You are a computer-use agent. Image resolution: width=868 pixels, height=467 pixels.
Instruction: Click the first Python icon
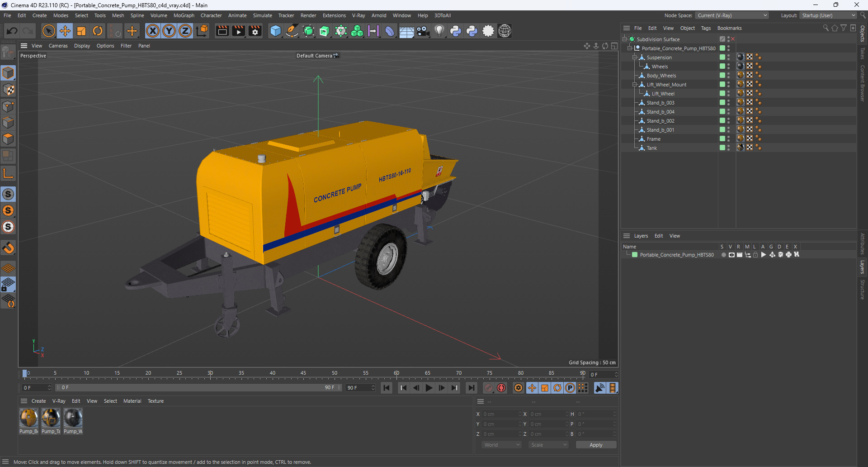tap(456, 31)
